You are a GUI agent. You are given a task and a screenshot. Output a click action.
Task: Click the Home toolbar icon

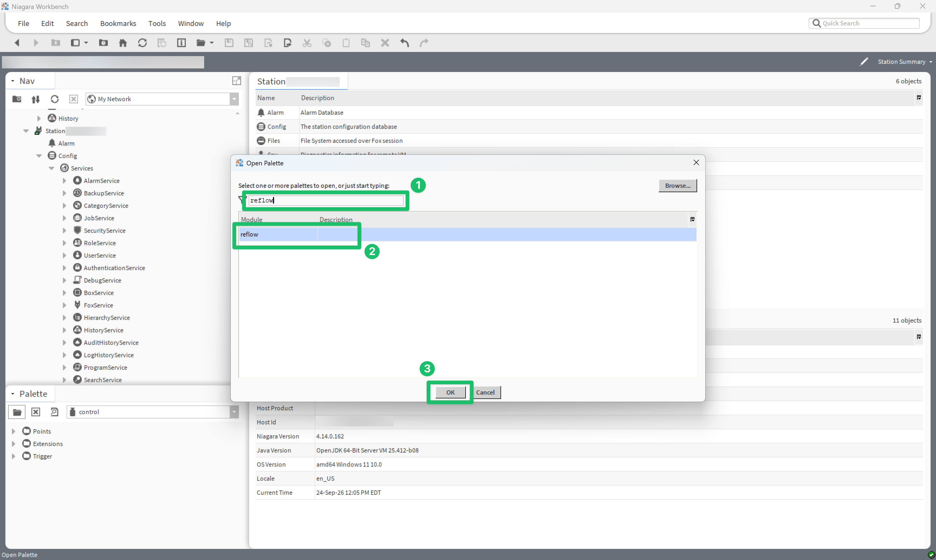point(123,43)
